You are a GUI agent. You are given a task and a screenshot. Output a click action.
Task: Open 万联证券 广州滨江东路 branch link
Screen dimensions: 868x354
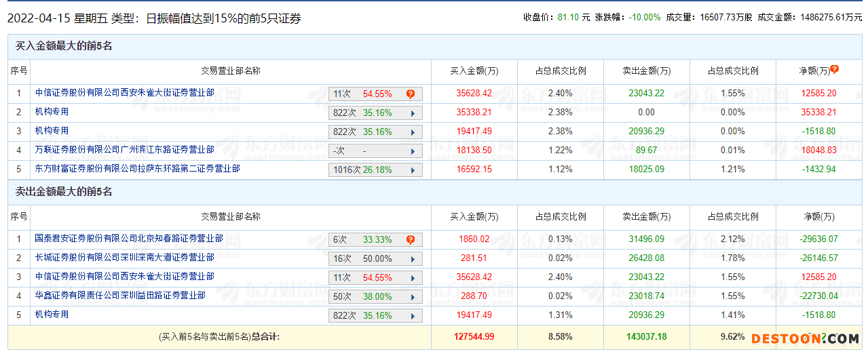pos(124,150)
